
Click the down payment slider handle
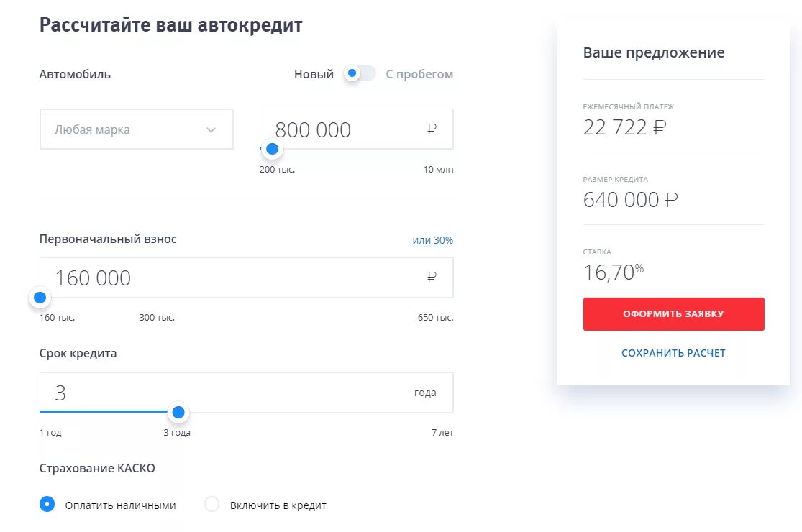point(40,298)
